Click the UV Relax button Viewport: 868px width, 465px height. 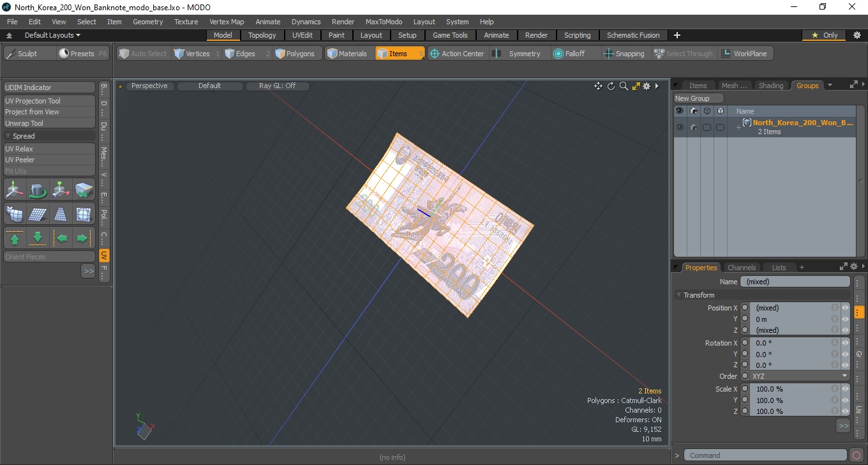pos(50,149)
